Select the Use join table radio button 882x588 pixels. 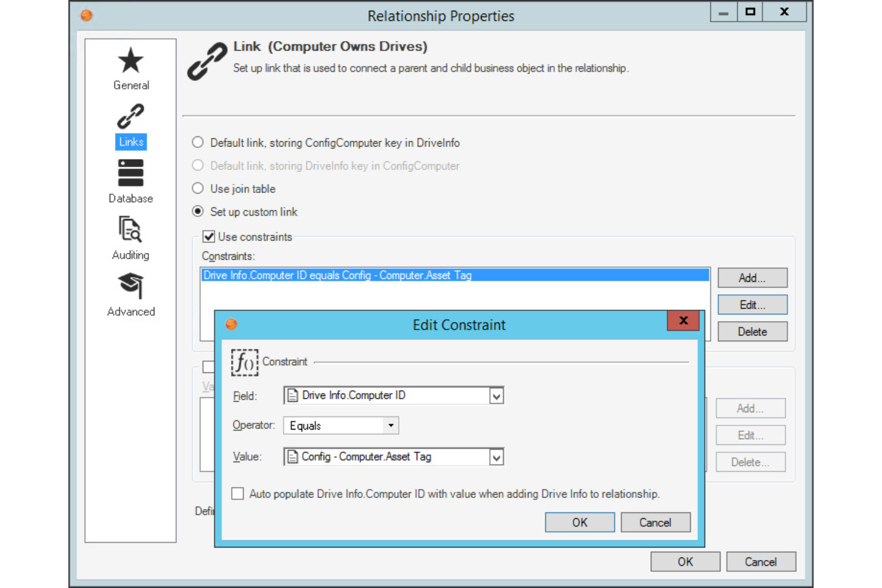click(197, 188)
